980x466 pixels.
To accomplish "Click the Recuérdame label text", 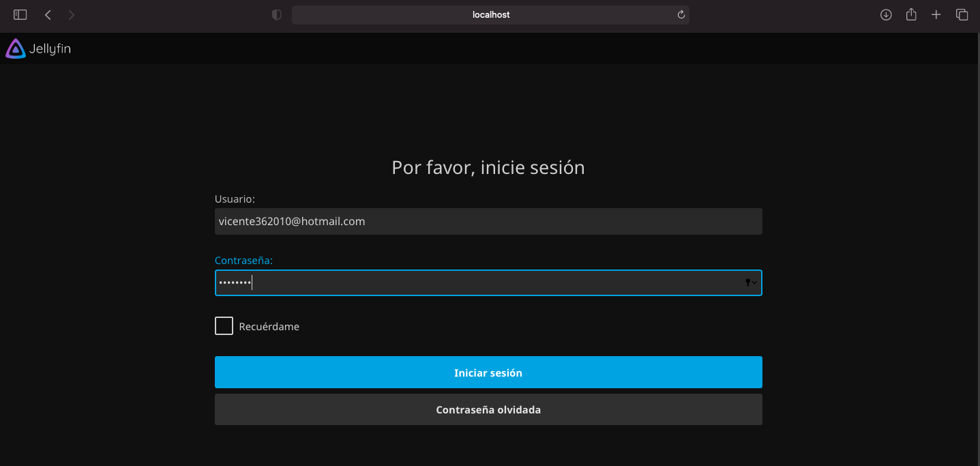I will point(269,327).
